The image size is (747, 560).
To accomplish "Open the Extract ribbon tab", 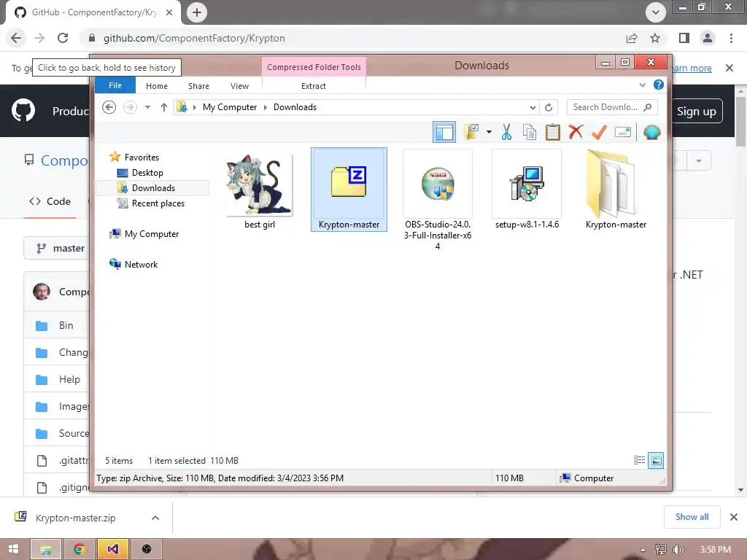I will (x=314, y=86).
